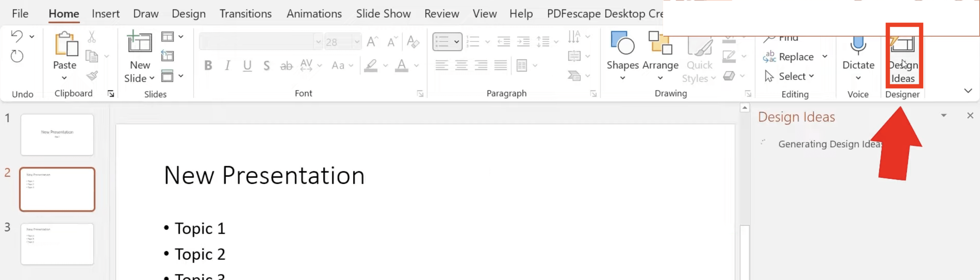Click the Align Text icon

(x=574, y=56)
